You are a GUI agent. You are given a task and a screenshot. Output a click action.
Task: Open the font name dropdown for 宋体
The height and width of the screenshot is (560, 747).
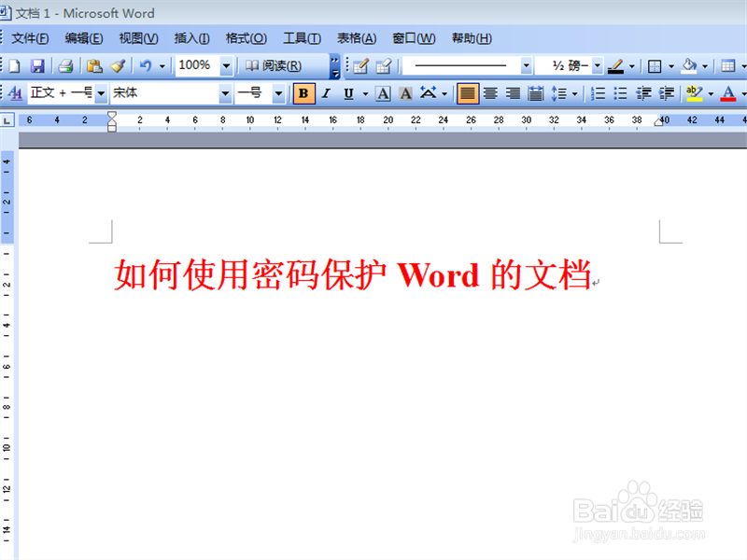tap(224, 93)
